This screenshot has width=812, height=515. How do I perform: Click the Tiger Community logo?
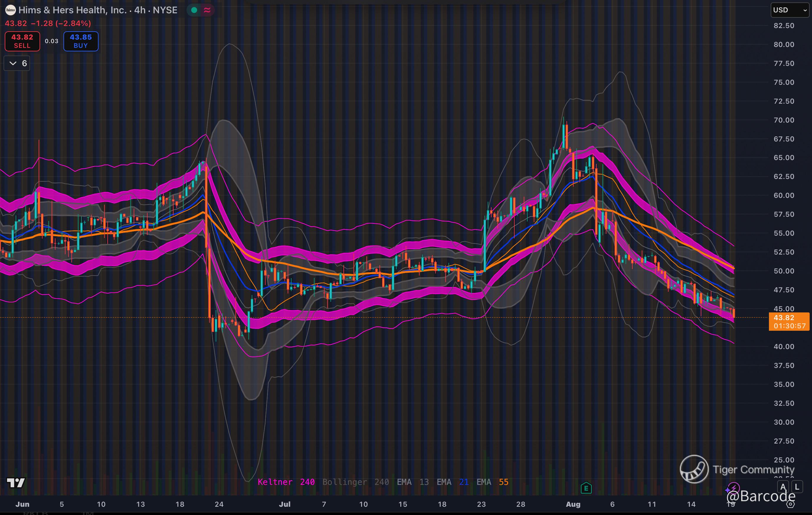point(694,469)
